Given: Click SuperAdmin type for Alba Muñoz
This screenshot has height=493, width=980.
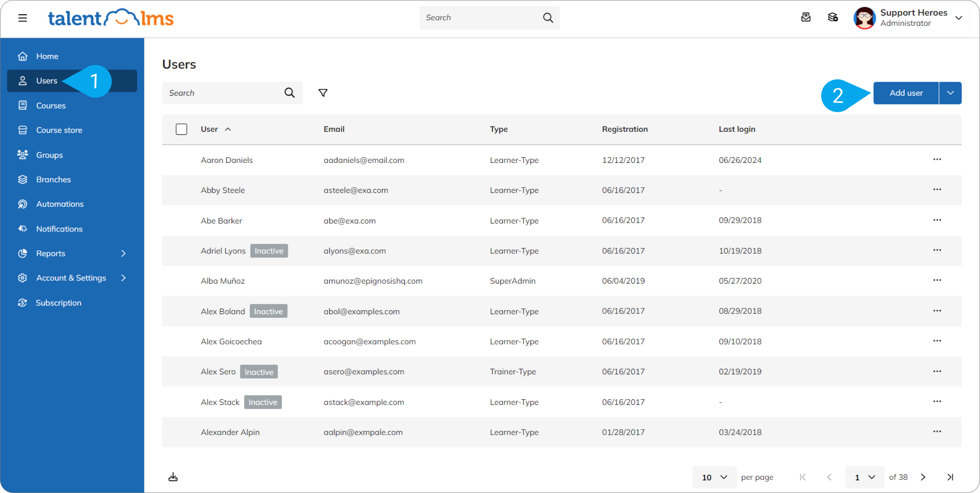Looking at the screenshot, I should (x=513, y=281).
